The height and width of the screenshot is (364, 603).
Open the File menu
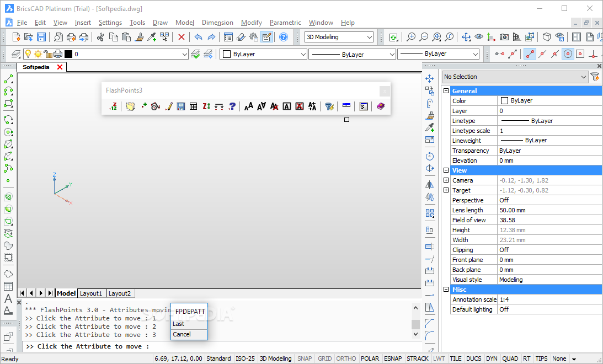[22, 23]
